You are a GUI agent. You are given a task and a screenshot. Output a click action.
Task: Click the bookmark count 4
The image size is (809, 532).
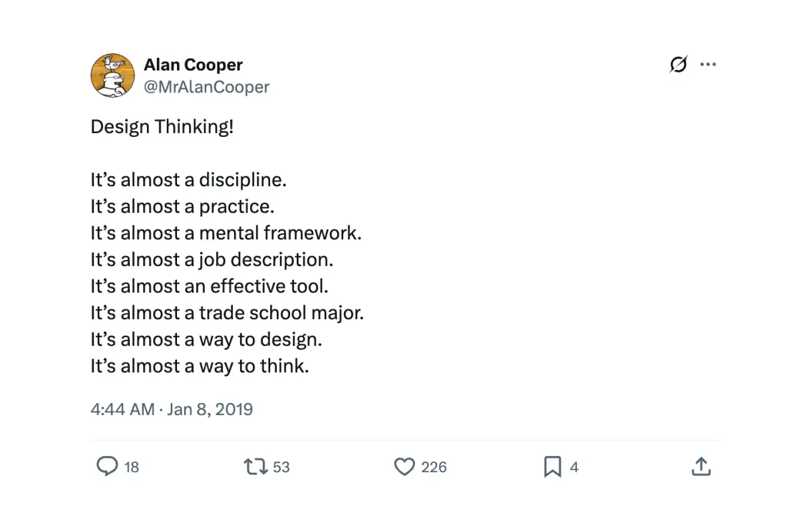pos(574,467)
